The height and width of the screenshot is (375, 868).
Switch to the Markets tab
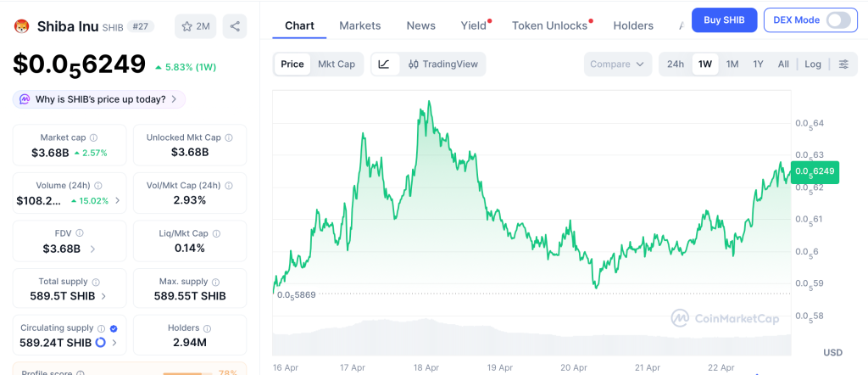click(x=360, y=25)
